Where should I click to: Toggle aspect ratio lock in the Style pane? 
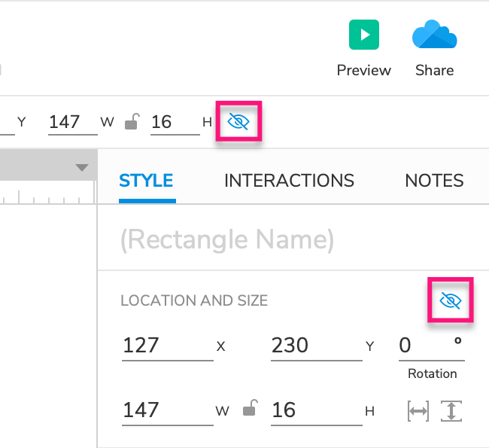(x=251, y=410)
